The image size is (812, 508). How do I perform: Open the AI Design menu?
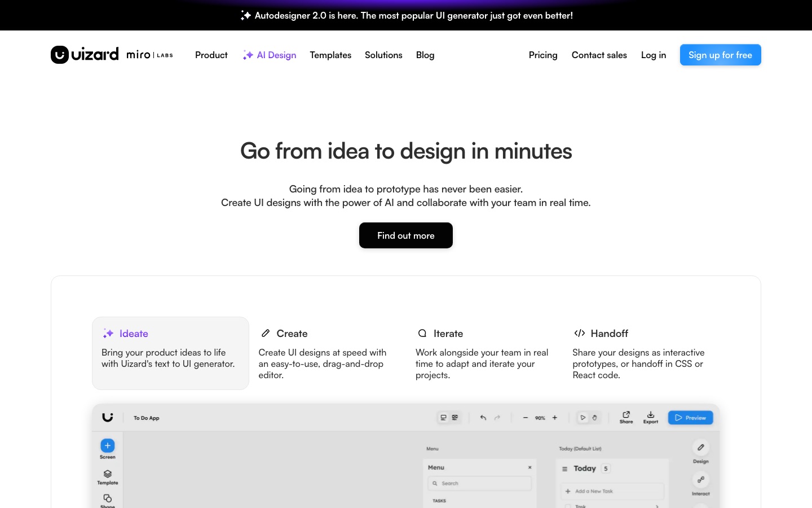tap(270, 55)
